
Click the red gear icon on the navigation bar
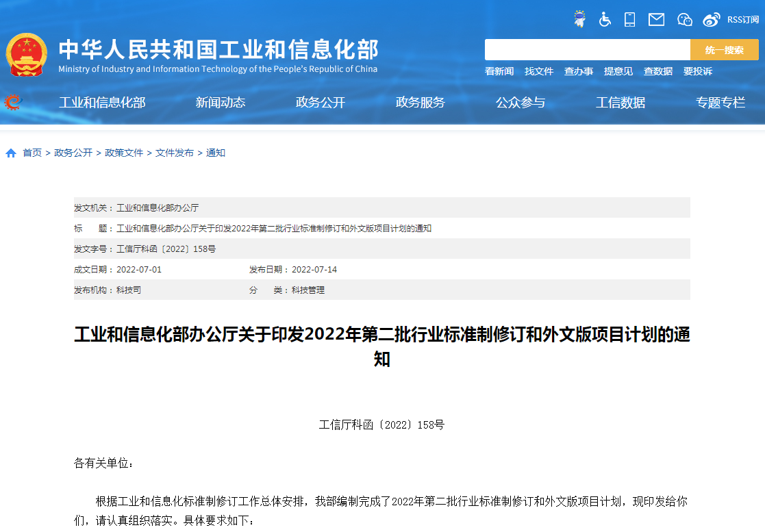point(11,103)
